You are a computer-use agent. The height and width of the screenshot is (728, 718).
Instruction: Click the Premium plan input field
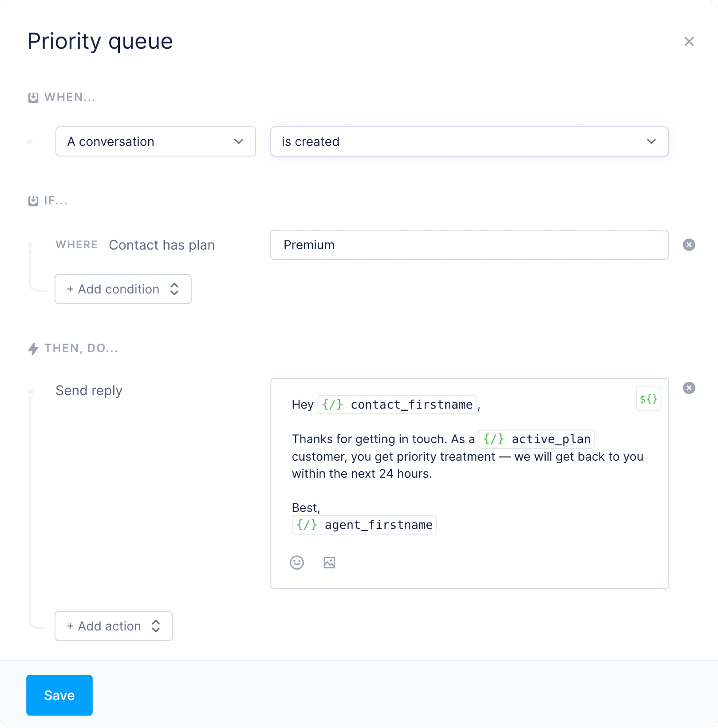point(469,245)
